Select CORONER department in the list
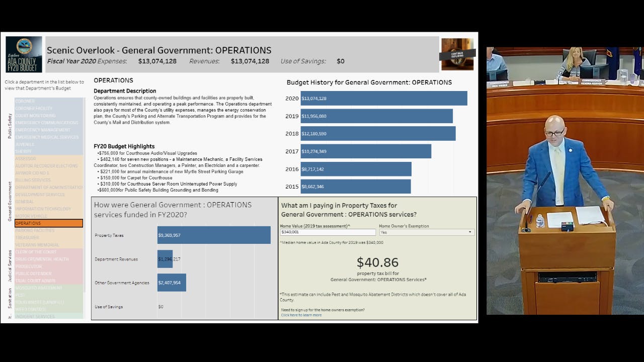 coord(49,101)
